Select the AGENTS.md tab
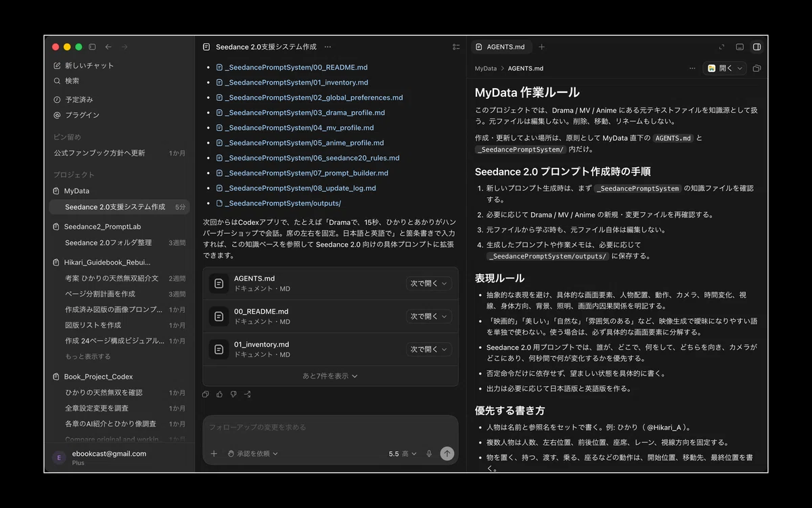 [501, 47]
